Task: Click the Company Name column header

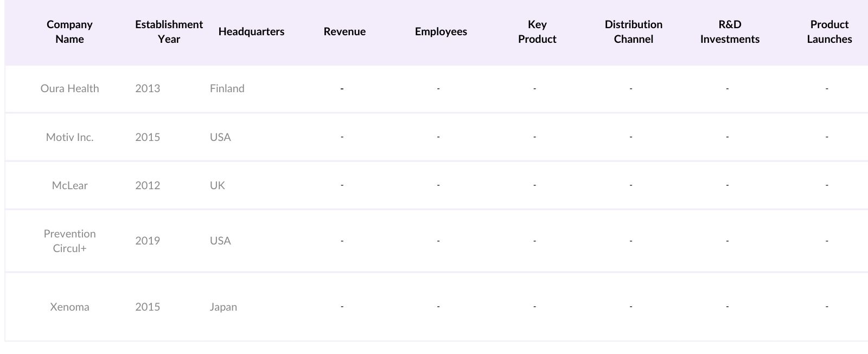Action: click(x=69, y=31)
